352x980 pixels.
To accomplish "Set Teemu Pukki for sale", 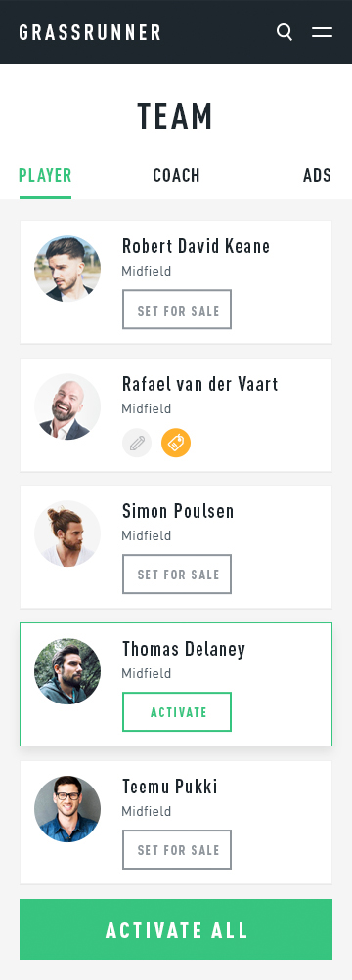I will click(x=177, y=849).
